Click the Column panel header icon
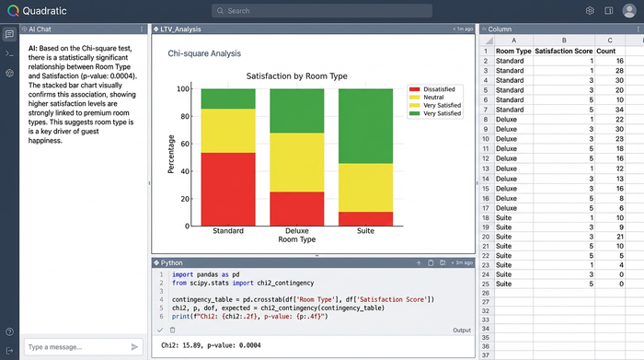The width and height of the screenshot is (644, 360). click(x=484, y=29)
